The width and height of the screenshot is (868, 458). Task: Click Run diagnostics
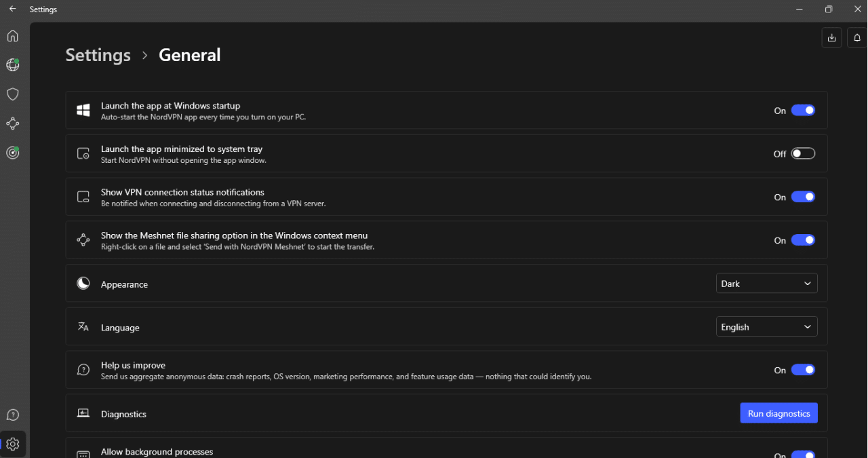click(778, 413)
